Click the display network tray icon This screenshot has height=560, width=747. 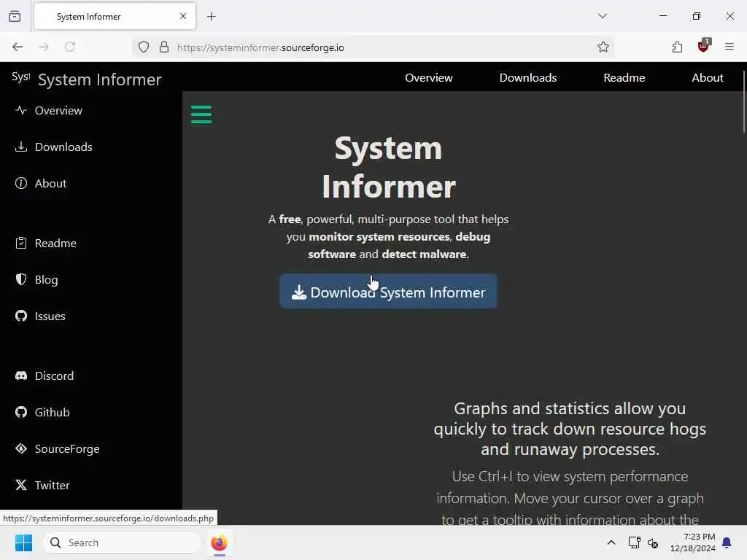634,542
